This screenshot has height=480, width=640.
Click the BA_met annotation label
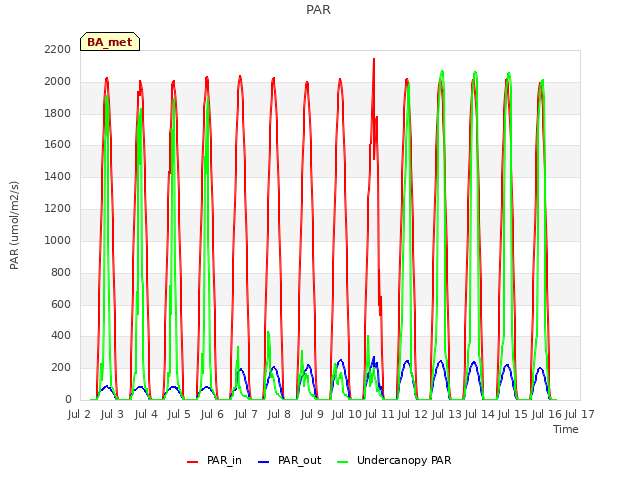pyautogui.click(x=110, y=42)
